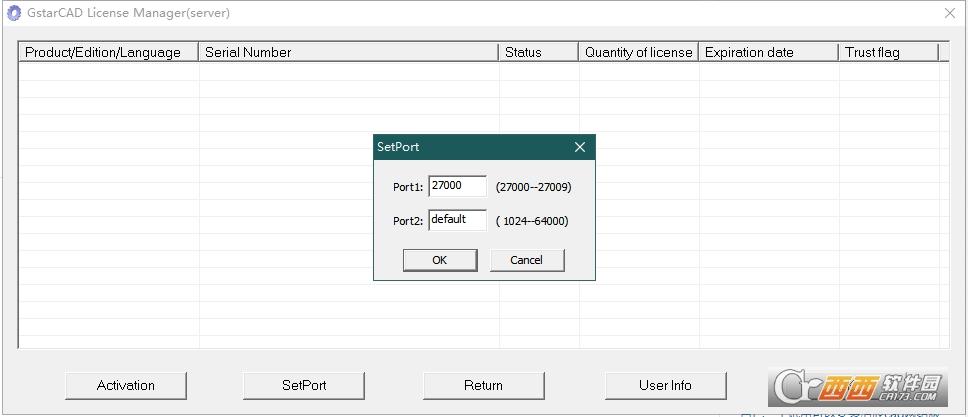The height and width of the screenshot is (417, 968).
Task: Click the GstarCAD app icon in title bar
Action: (x=13, y=13)
